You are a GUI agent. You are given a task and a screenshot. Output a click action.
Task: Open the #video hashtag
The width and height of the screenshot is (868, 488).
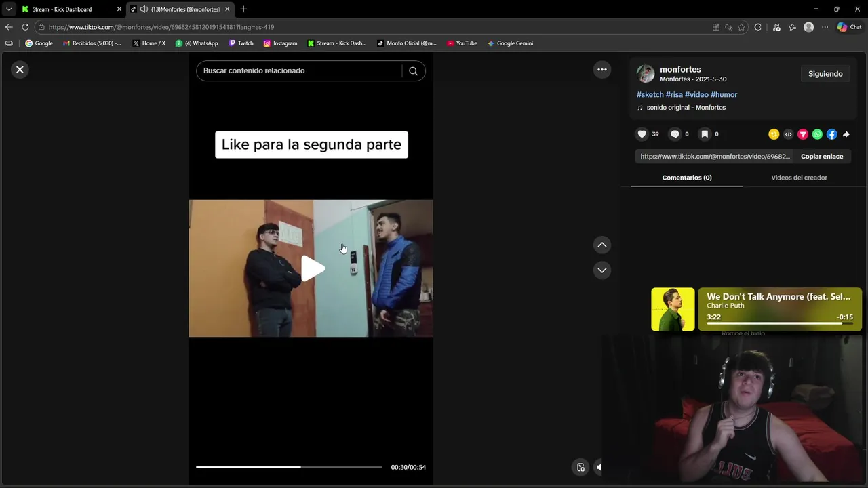pyautogui.click(x=696, y=95)
